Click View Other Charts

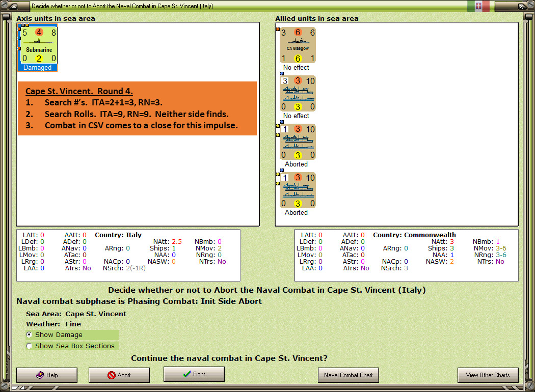488,375
